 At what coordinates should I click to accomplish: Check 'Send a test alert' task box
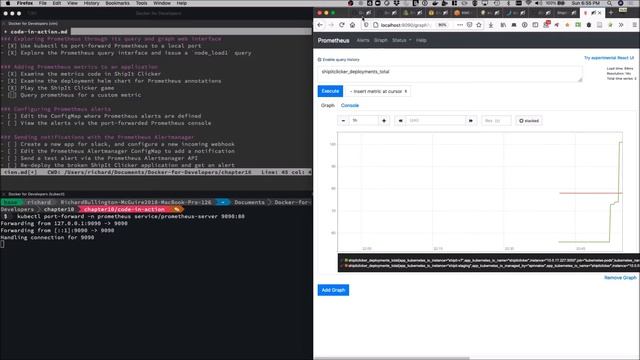(x=12, y=158)
